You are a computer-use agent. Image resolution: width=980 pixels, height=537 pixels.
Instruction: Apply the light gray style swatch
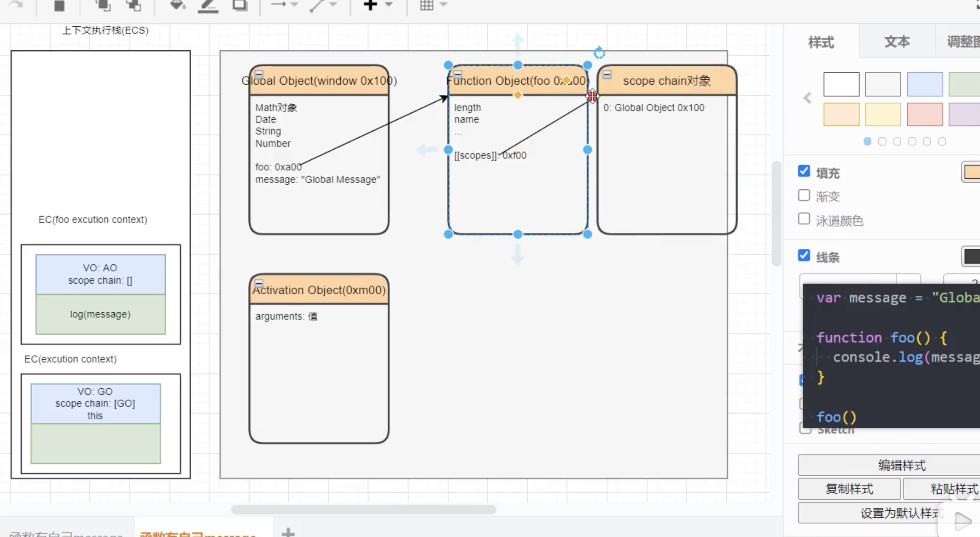(883, 84)
